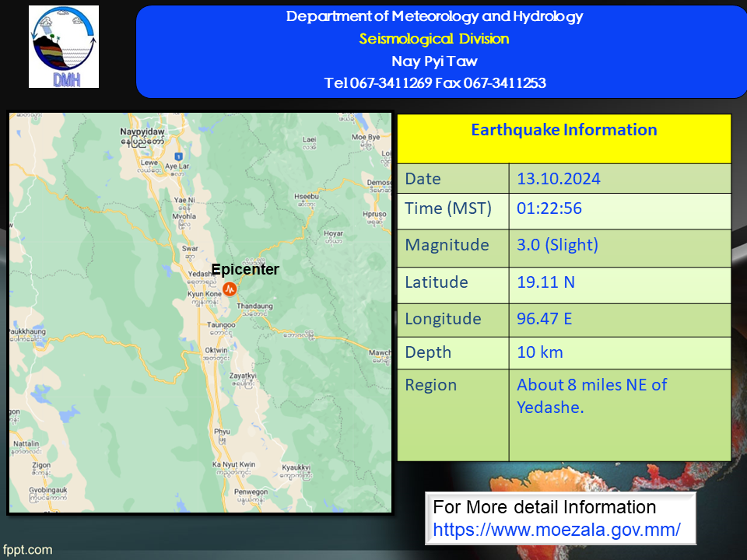747x560 pixels.
Task: Click the 'Date' row label
Action: click(423, 179)
